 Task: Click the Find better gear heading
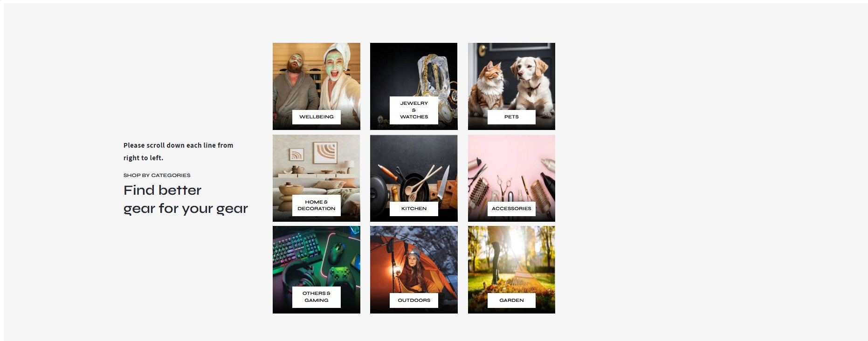186,199
